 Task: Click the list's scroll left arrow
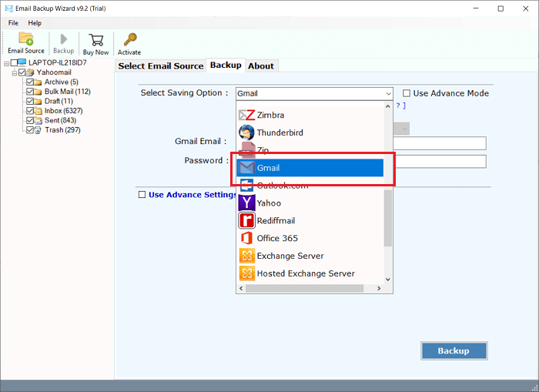click(x=241, y=288)
